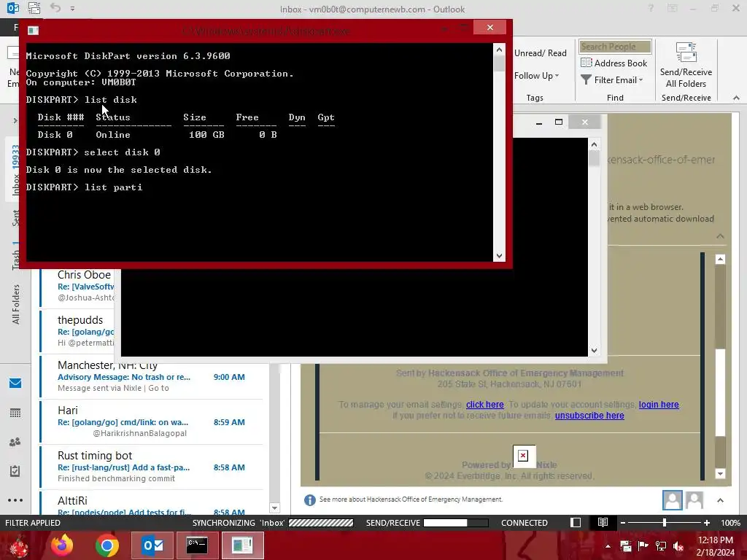Click the Send/Receive progress bar

tap(455, 523)
